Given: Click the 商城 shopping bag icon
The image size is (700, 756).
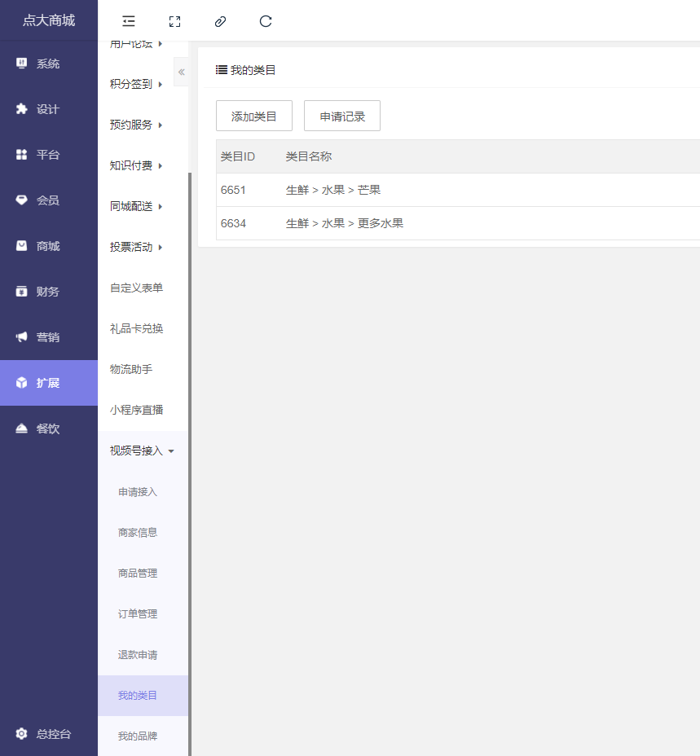Looking at the screenshot, I should pyautogui.click(x=21, y=246).
